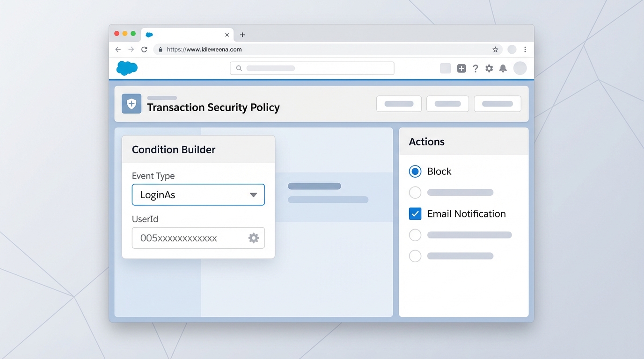Uncheck the Email Notification checkbox
This screenshot has height=359, width=644.
415,214
